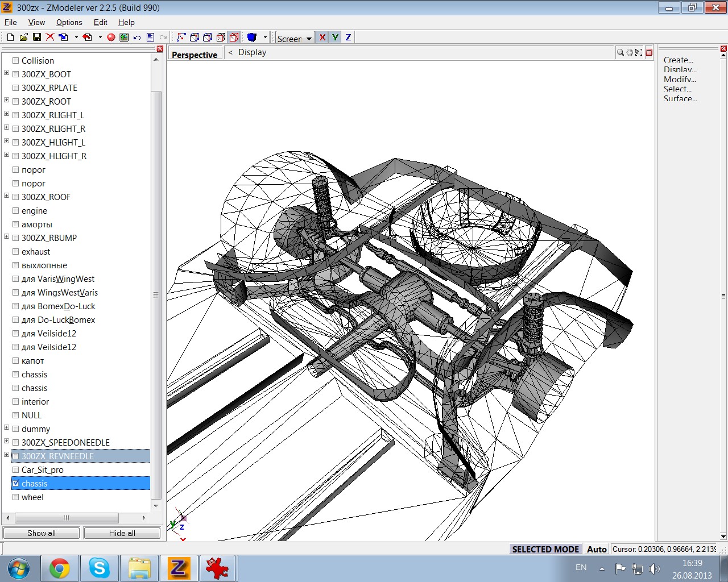Click the red arrow Export icon
The height and width of the screenshot is (582, 728).
coord(88,38)
